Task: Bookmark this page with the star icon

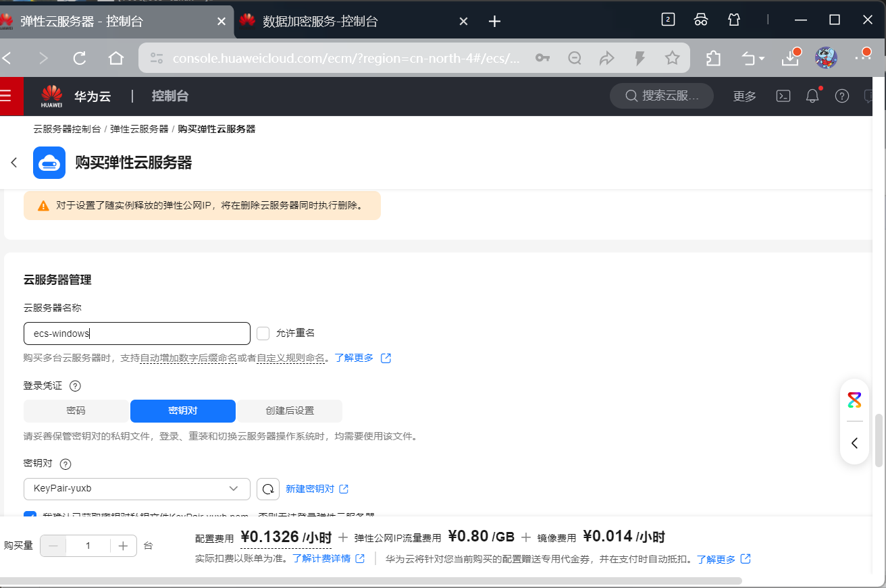Action: coord(672,59)
